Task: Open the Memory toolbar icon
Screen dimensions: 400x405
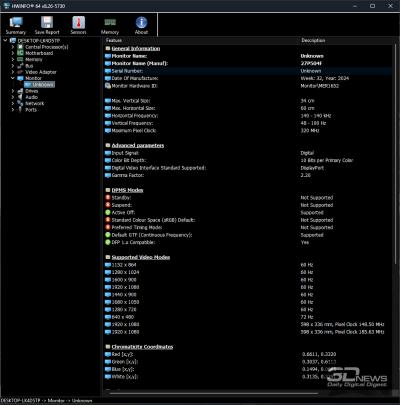Action: point(110,25)
